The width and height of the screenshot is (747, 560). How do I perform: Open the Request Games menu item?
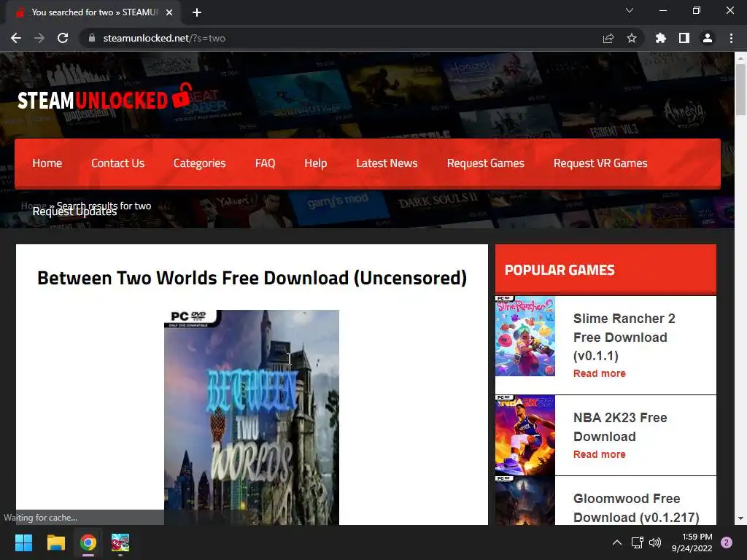(x=485, y=163)
